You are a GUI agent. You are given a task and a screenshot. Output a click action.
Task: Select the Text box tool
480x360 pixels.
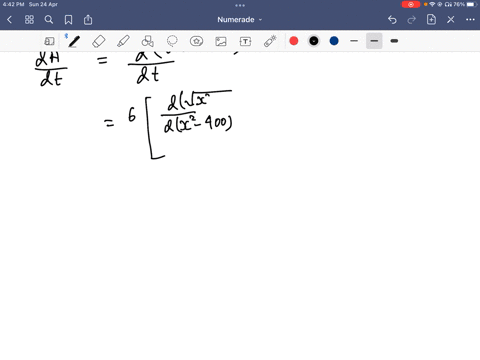(245, 41)
